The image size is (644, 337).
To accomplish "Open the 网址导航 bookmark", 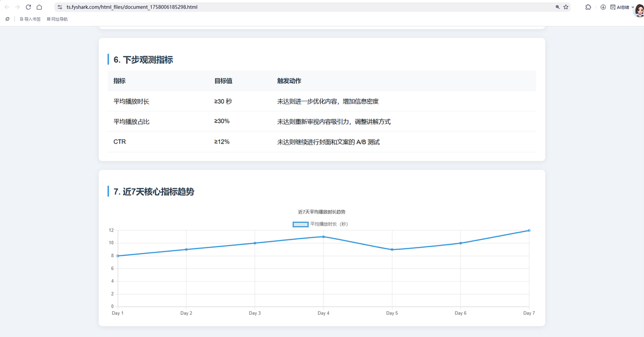I will tap(57, 19).
